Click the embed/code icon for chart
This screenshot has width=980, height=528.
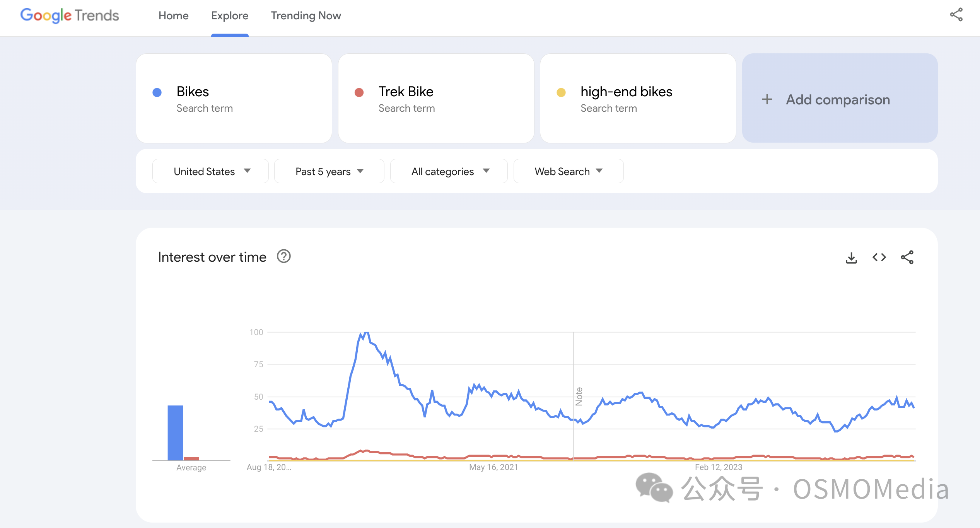click(879, 257)
